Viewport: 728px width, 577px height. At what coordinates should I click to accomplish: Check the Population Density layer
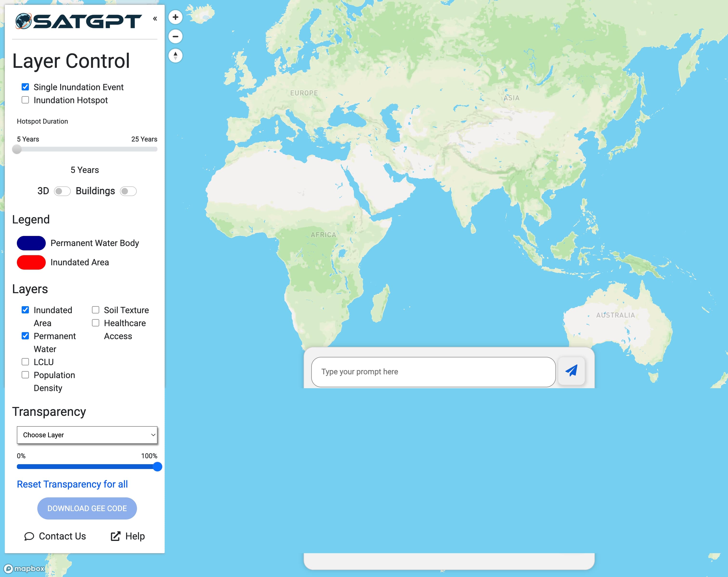[25, 374]
